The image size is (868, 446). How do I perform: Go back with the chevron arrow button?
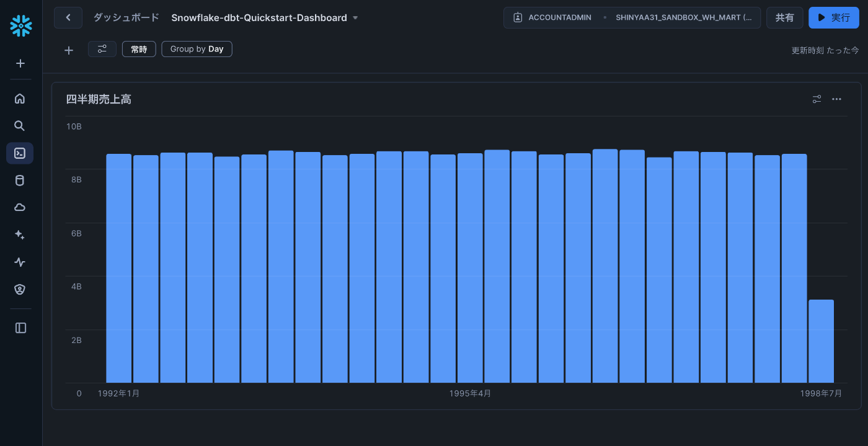click(68, 17)
